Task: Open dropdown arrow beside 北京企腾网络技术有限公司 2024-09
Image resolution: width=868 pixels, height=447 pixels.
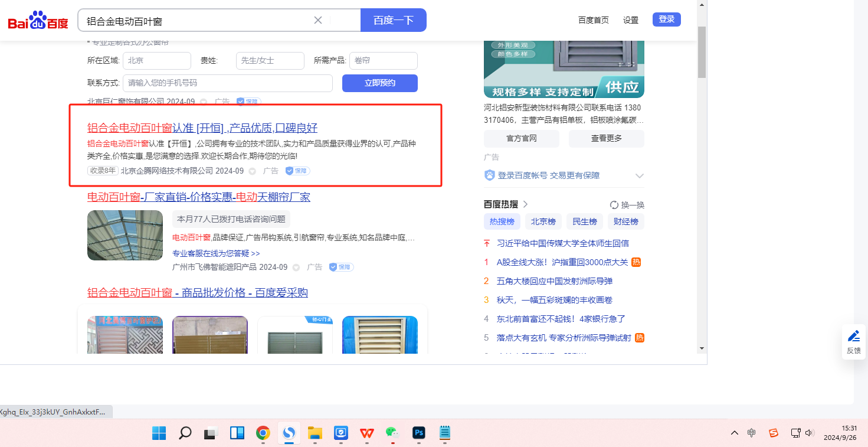Action: [252, 171]
